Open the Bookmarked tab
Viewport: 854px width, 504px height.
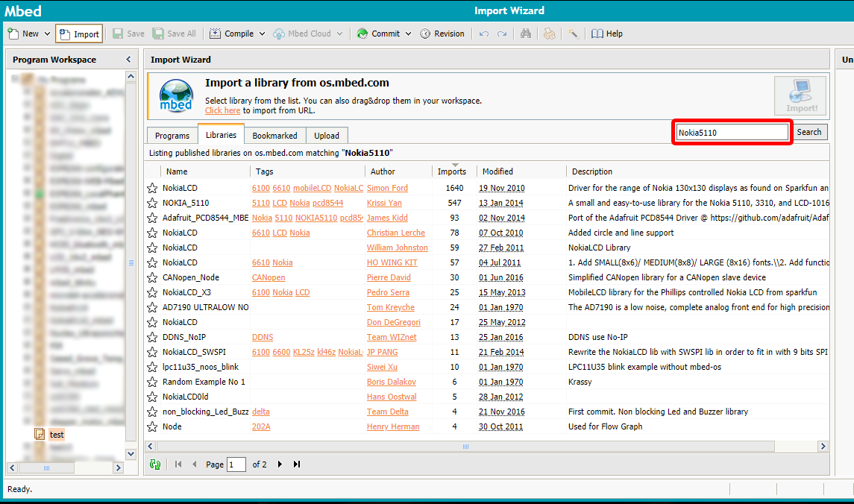(274, 136)
